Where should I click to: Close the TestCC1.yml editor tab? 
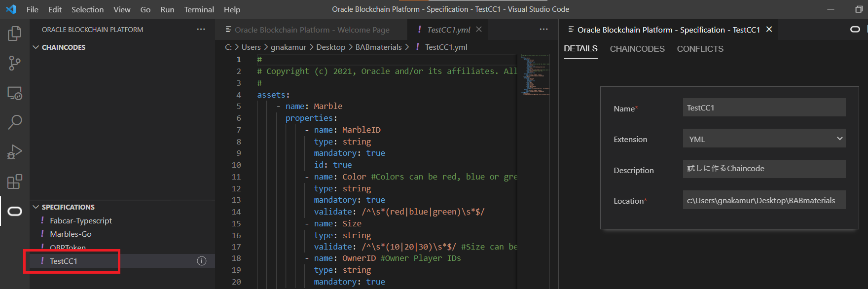(x=478, y=30)
